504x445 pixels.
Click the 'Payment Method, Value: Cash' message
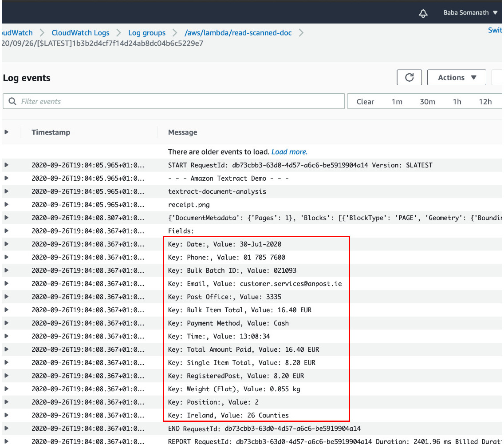pos(228,323)
